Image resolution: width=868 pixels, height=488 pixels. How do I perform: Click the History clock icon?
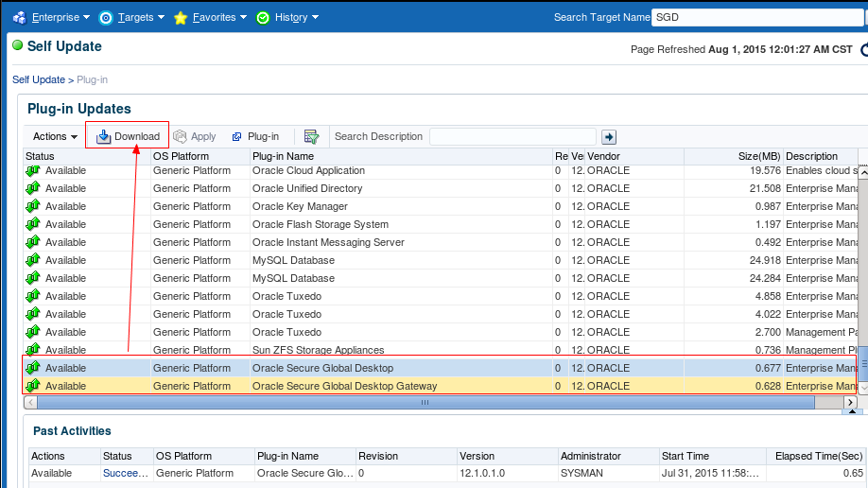263,18
